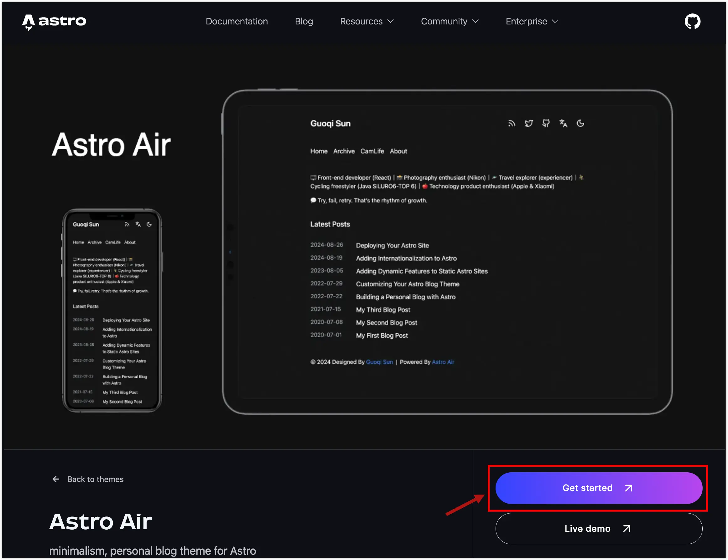Select the RSS feed icon in the tablet preview
Image resolution: width=728 pixels, height=560 pixels.
(512, 123)
